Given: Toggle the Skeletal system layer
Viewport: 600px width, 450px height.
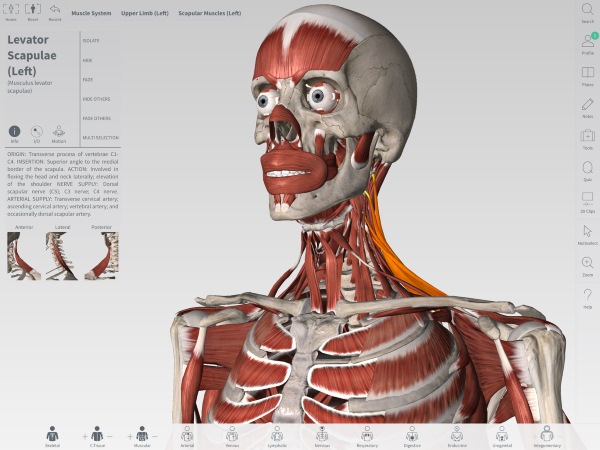Looking at the screenshot, I should pos(52,436).
